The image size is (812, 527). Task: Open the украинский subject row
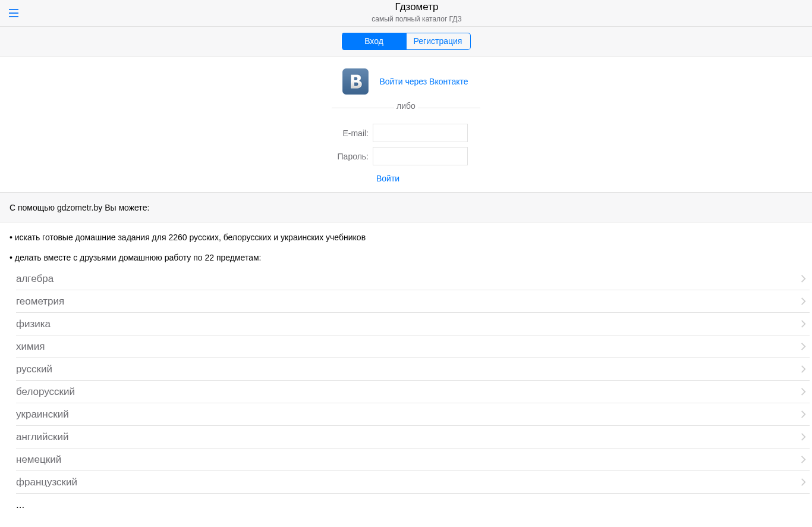click(413, 415)
